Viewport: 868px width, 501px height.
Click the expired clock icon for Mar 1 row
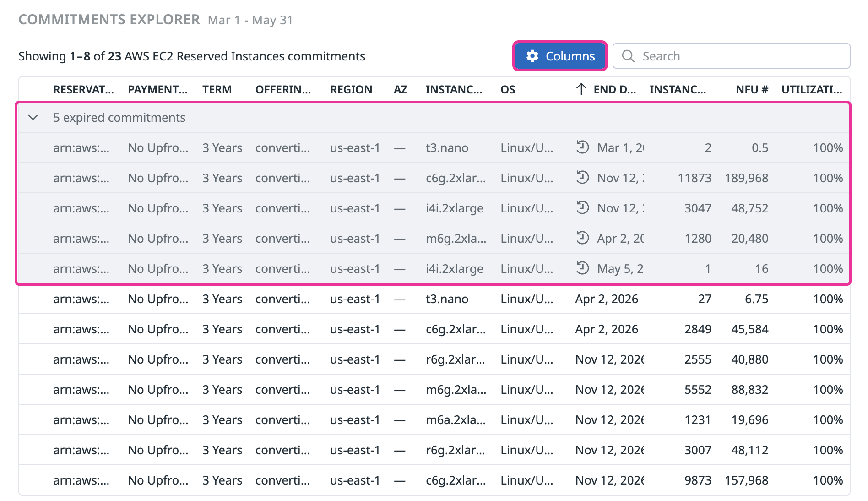coord(582,147)
